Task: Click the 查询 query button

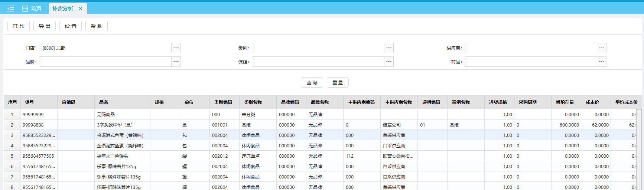Action: tap(312, 82)
